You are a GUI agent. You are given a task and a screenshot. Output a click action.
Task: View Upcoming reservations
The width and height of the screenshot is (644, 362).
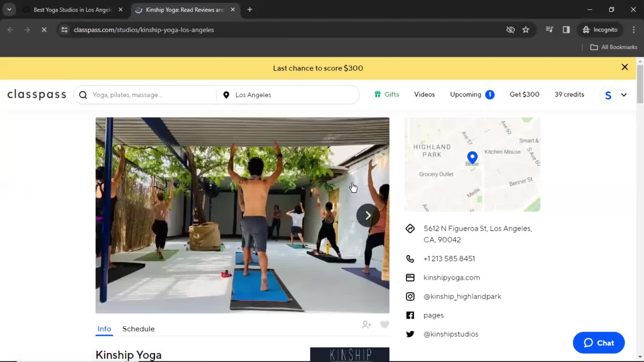[x=472, y=95]
